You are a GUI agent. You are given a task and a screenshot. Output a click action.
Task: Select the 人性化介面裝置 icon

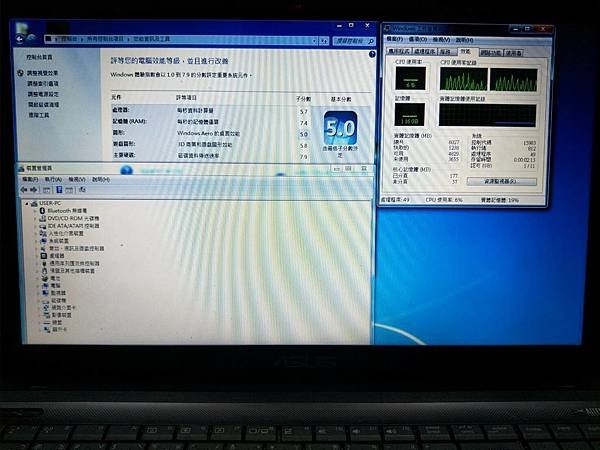pos(43,233)
